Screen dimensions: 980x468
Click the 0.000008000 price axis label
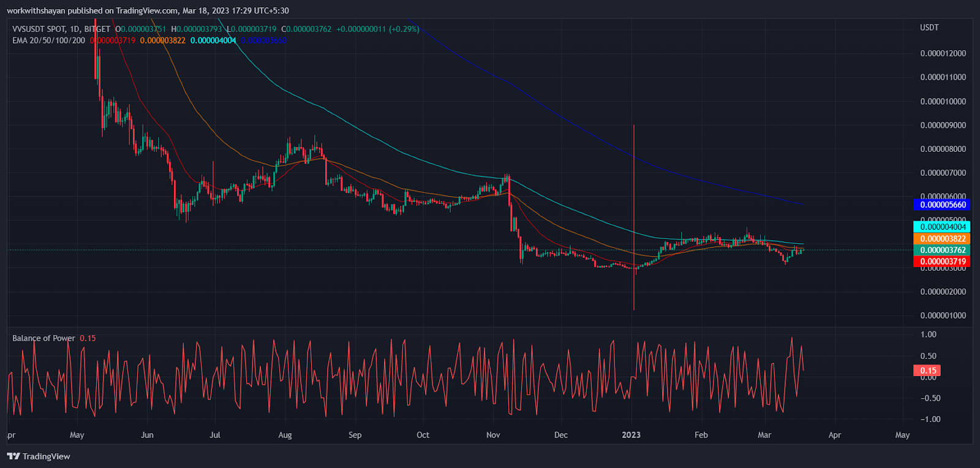(943, 149)
